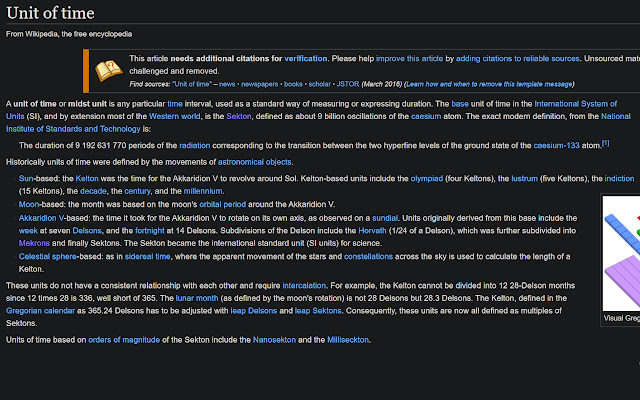Open the 'century' link
640x400 pixels.
tap(137, 191)
